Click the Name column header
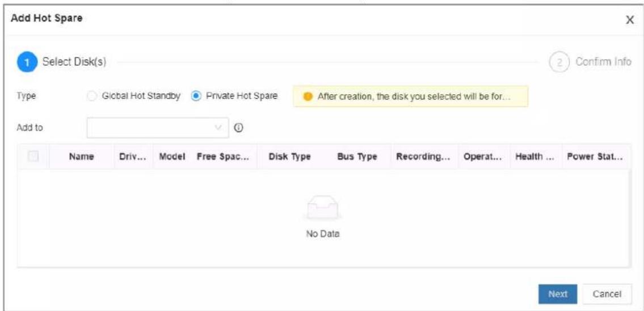This screenshot has height=311, width=644. (81, 157)
